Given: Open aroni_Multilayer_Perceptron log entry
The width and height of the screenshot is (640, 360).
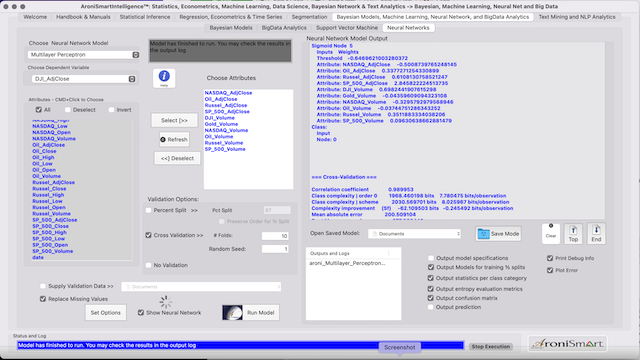Looking at the screenshot, I should pyautogui.click(x=347, y=263).
